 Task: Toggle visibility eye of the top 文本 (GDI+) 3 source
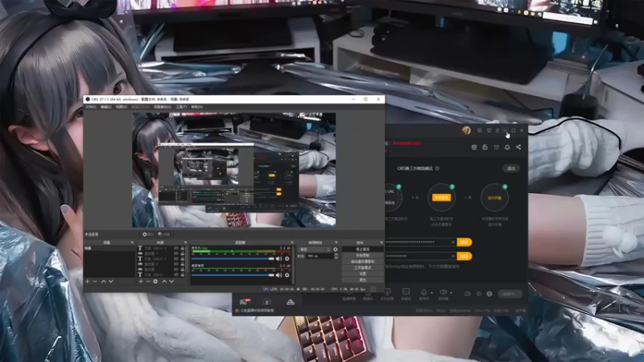pyautogui.click(x=176, y=249)
